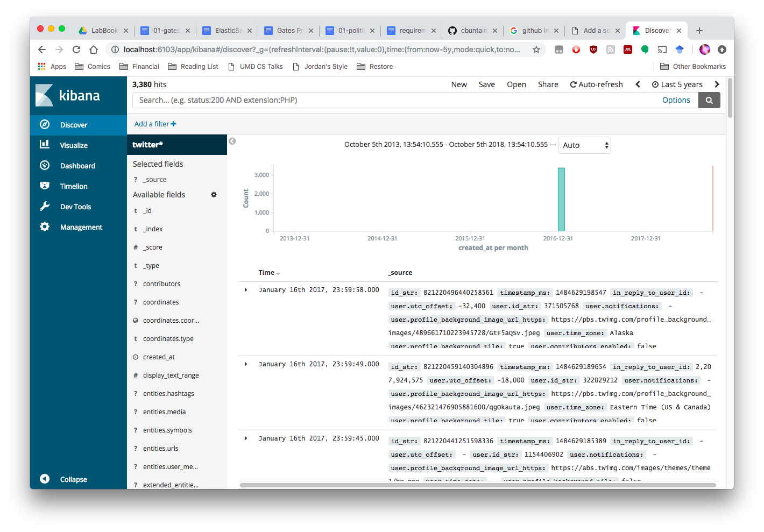
Task: Open the browser profile avatar
Action: (705, 49)
